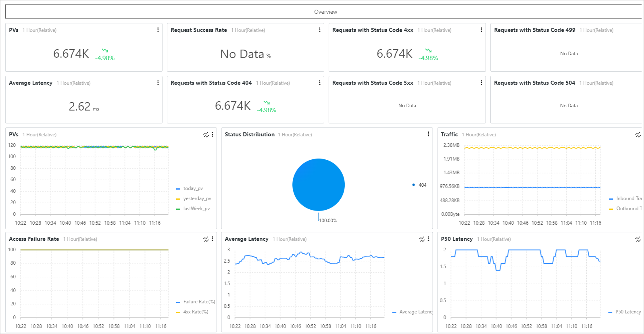
Task: Toggle Inbound Traffic legend series
Action: (x=625, y=198)
